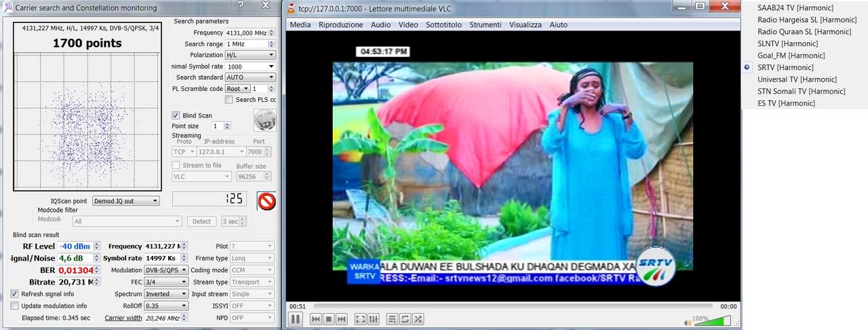Open the Strumenti menu
868x330 pixels.
point(485,24)
